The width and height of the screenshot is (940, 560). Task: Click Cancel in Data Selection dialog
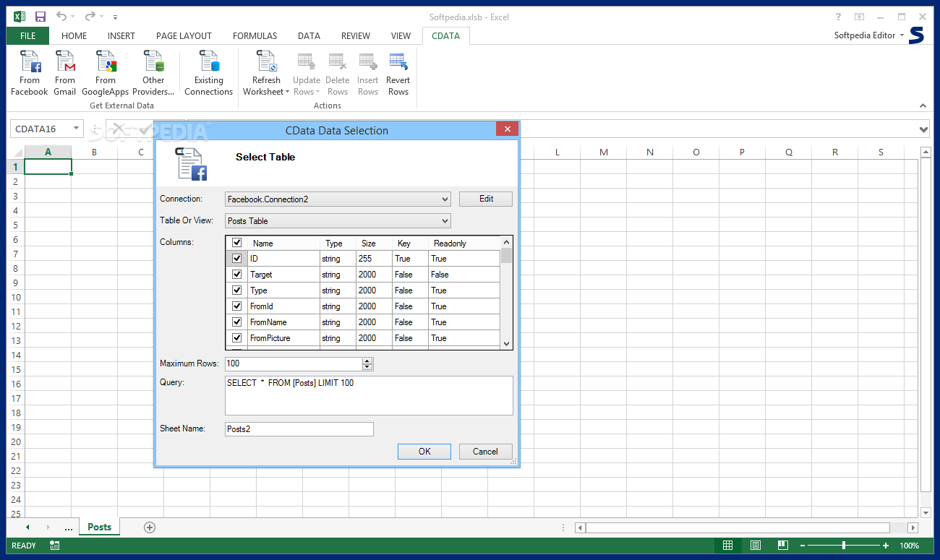(x=485, y=452)
